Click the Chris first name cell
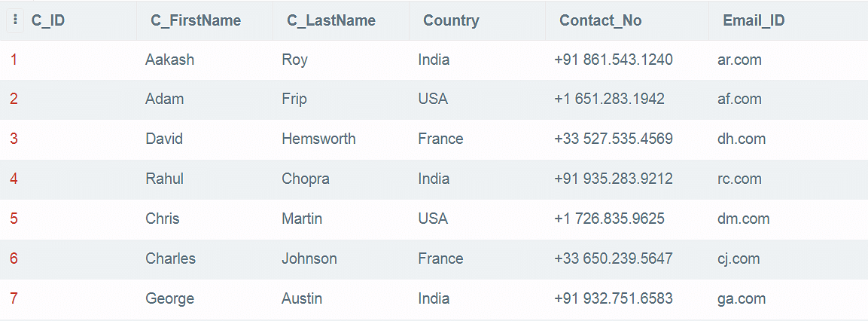 (x=162, y=219)
